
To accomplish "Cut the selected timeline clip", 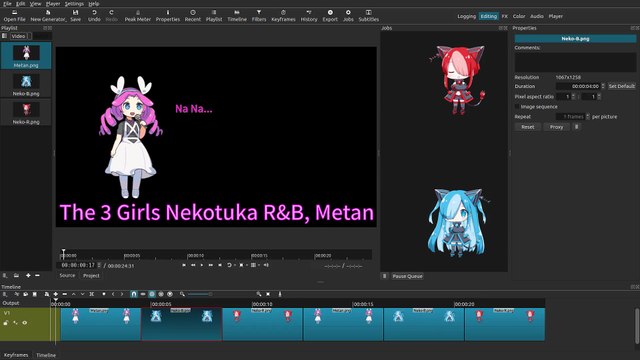I will (17, 294).
